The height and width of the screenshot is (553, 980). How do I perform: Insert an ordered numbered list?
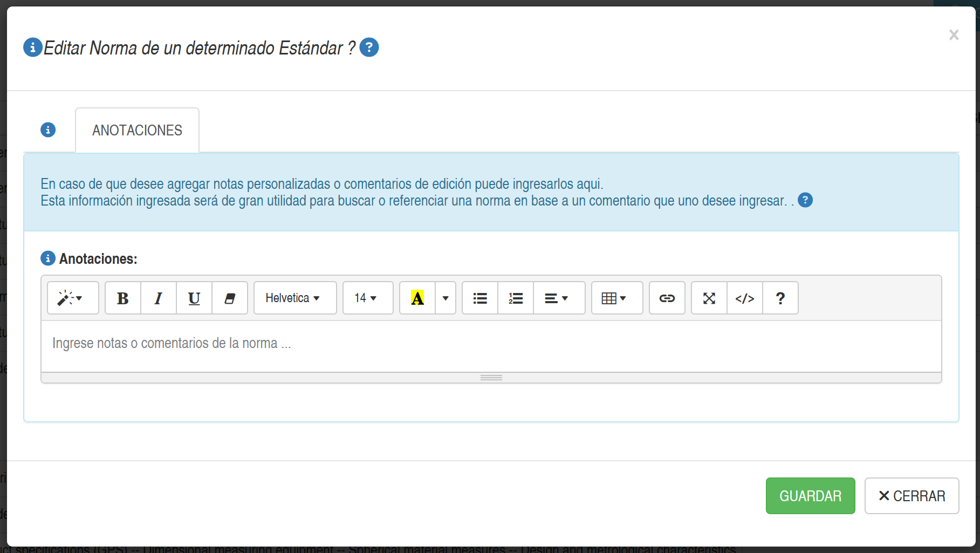point(516,298)
